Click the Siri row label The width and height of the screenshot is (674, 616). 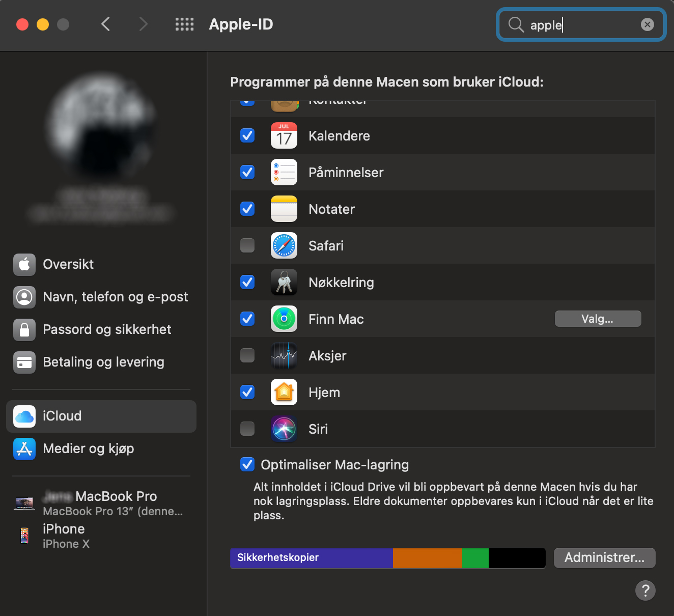pos(318,429)
